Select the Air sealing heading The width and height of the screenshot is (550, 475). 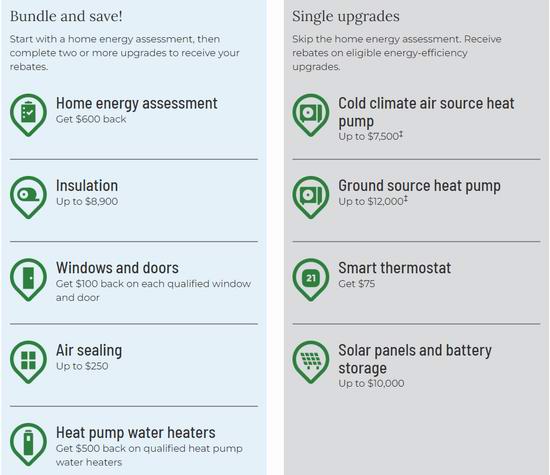click(89, 350)
